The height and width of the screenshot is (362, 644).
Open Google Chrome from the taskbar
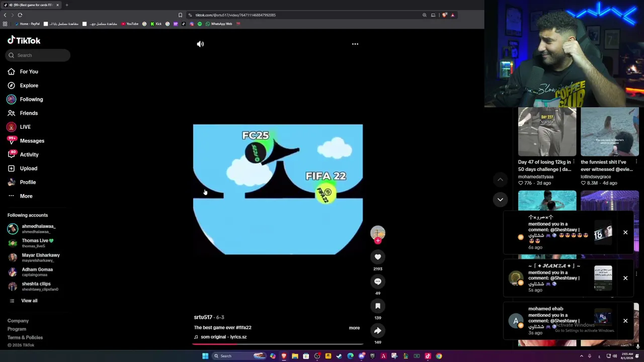click(x=439, y=356)
